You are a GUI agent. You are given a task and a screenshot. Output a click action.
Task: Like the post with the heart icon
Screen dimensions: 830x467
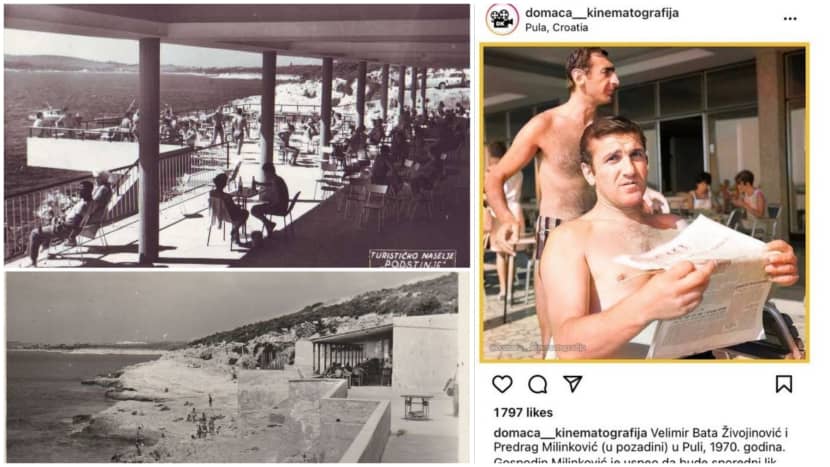point(502,384)
